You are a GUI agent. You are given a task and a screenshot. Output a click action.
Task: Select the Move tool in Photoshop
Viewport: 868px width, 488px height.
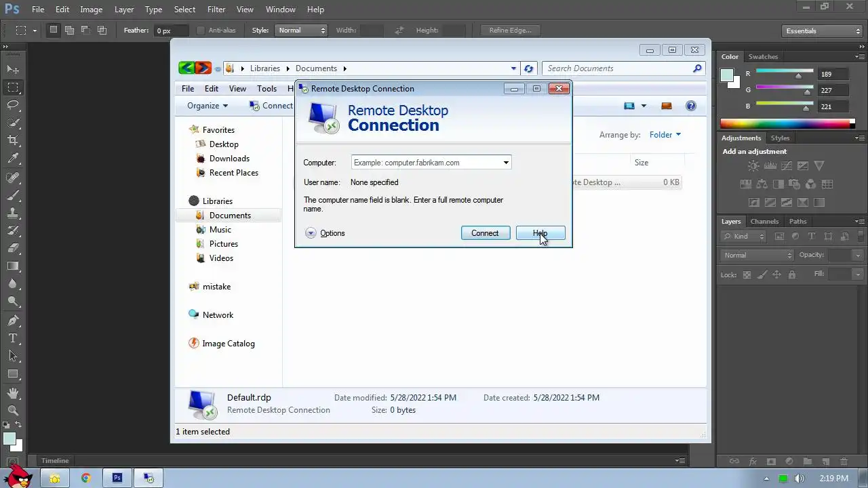[x=13, y=69]
